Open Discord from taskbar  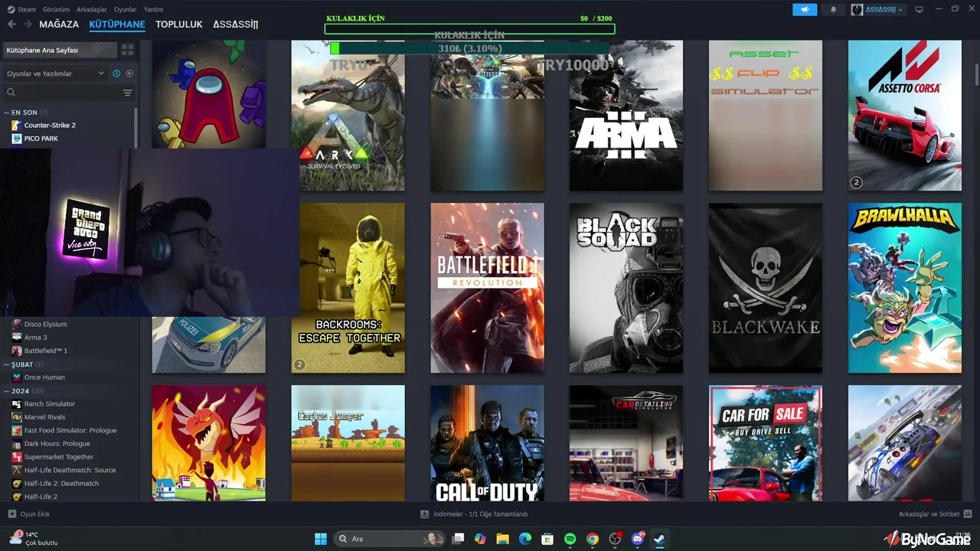pos(637,539)
